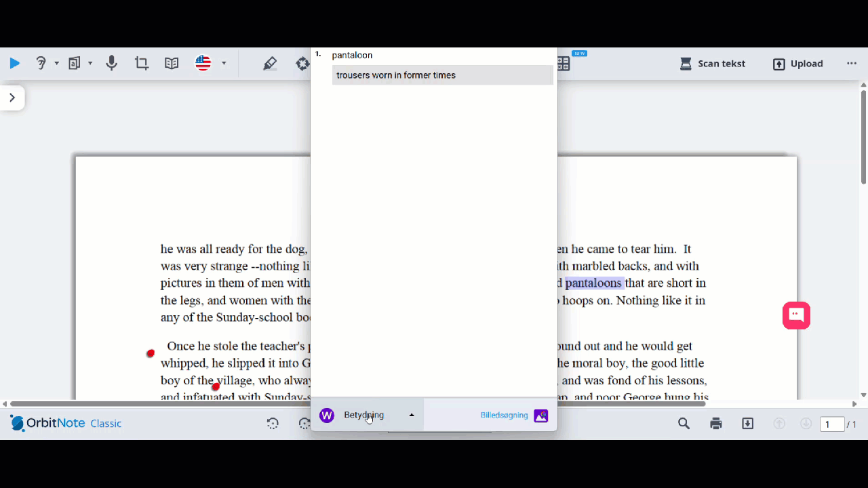Image resolution: width=868 pixels, height=488 pixels.
Task: Click the scroll down arrow on vertical scrollbar
Action: [x=863, y=395]
